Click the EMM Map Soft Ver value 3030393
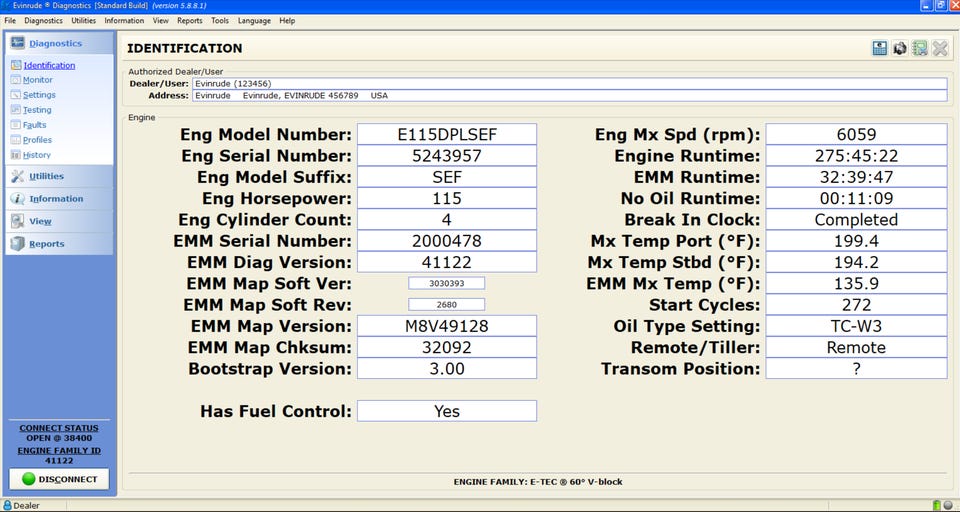Viewport: 960px width, 512px height. coord(447,283)
